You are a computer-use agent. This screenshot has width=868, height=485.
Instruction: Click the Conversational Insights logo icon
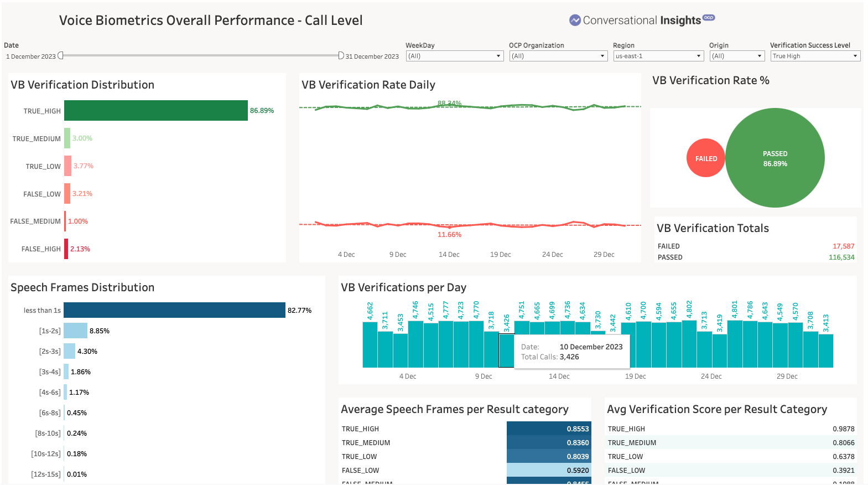(575, 20)
